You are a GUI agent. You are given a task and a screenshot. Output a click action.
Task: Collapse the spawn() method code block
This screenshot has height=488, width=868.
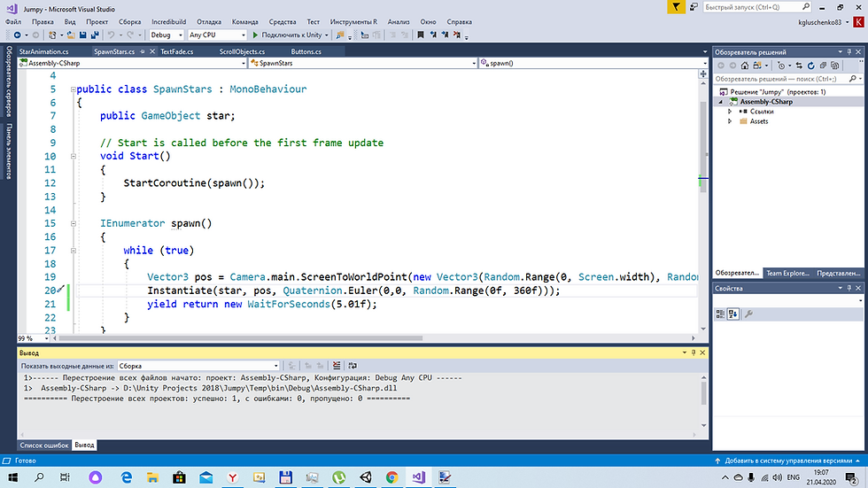(x=73, y=223)
